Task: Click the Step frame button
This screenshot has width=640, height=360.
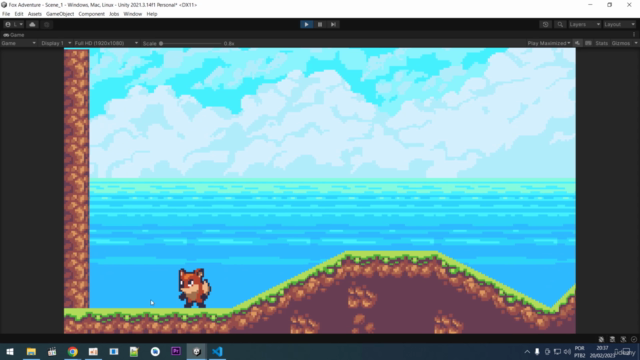Action: coord(333,24)
